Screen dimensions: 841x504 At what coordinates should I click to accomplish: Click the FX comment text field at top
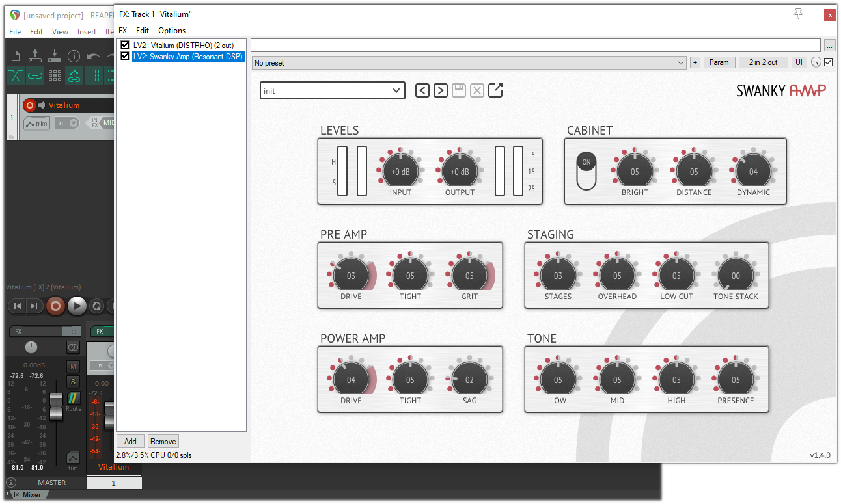(536, 45)
